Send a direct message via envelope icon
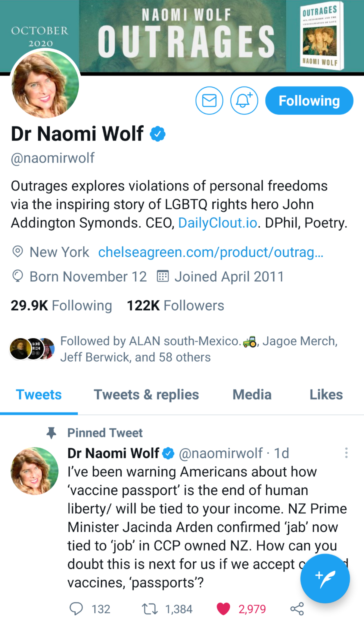Viewport: 364px width, 617px height. pos(209,101)
